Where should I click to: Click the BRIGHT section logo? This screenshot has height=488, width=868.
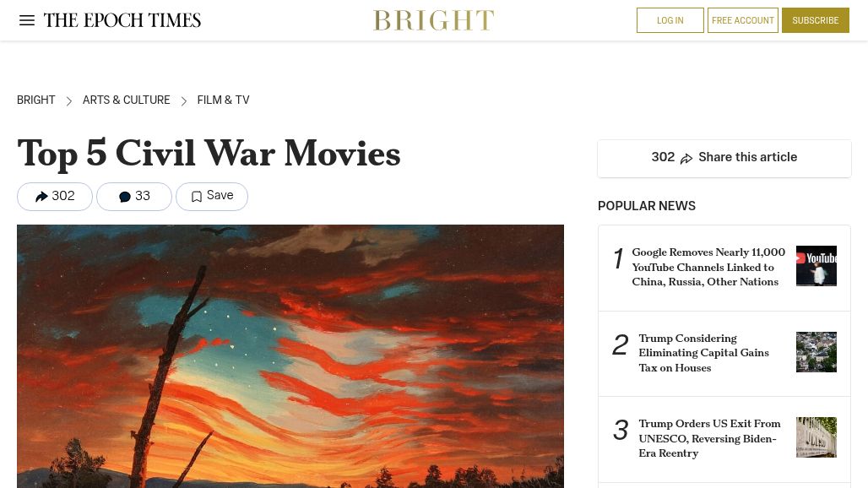433,20
